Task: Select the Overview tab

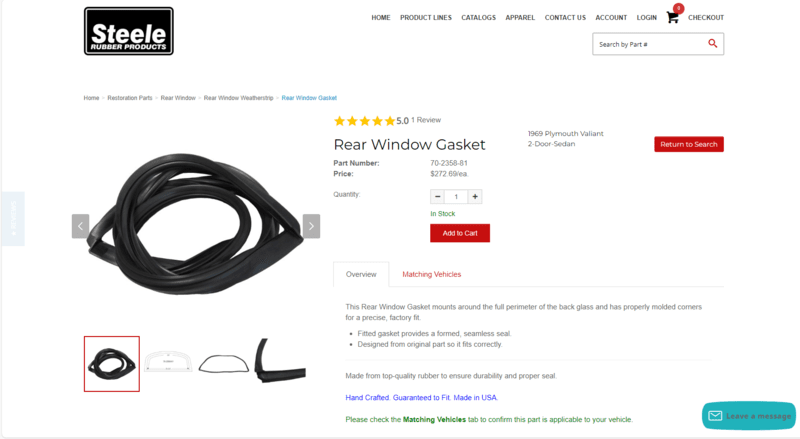Action: tap(361, 274)
